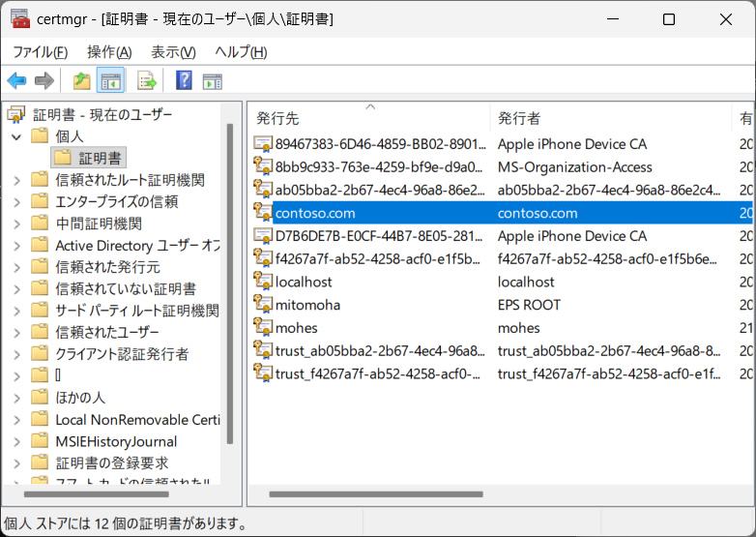Click issuer EPS ROOT cell
Image resolution: width=756 pixels, height=537 pixels.
(x=529, y=305)
